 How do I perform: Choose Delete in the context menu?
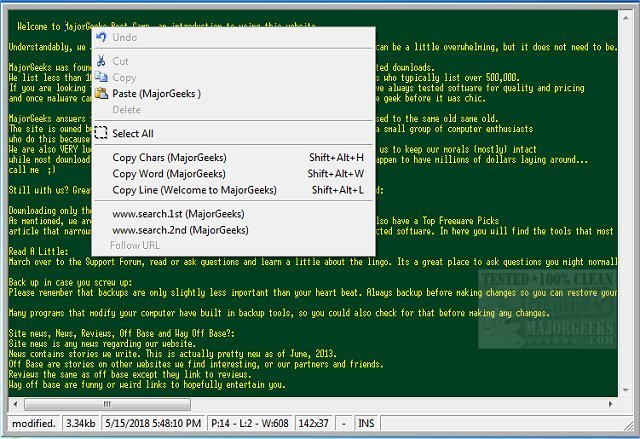click(127, 109)
